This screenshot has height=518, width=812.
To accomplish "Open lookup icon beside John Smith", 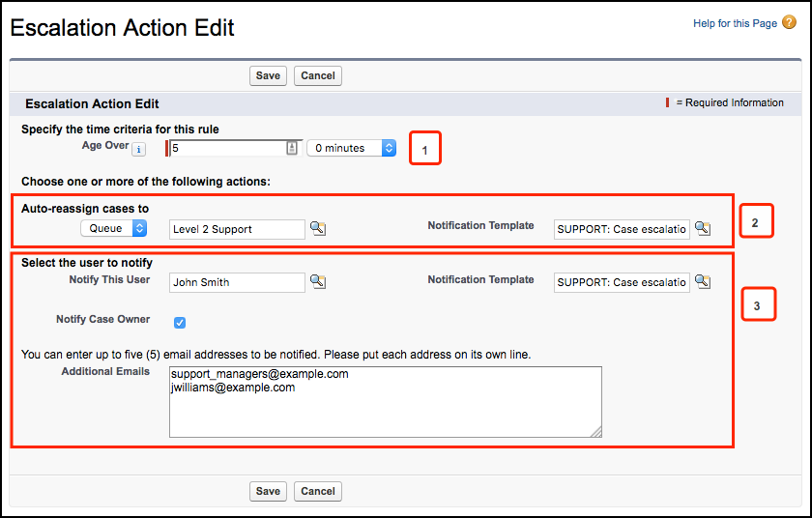I will tap(318, 281).
